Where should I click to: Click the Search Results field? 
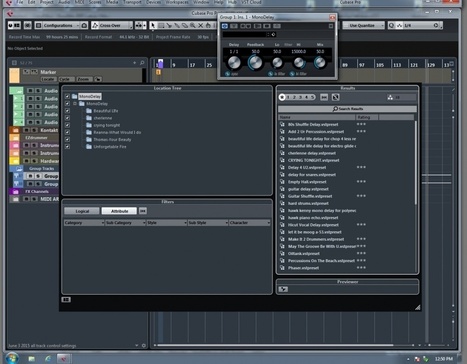[x=347, y=109]
